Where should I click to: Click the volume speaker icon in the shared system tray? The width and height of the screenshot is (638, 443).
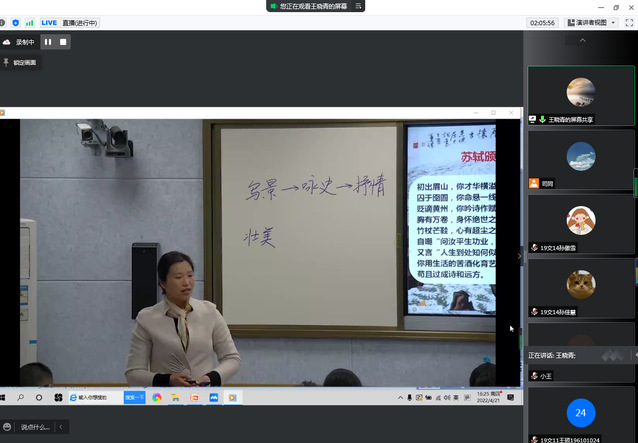447,398
